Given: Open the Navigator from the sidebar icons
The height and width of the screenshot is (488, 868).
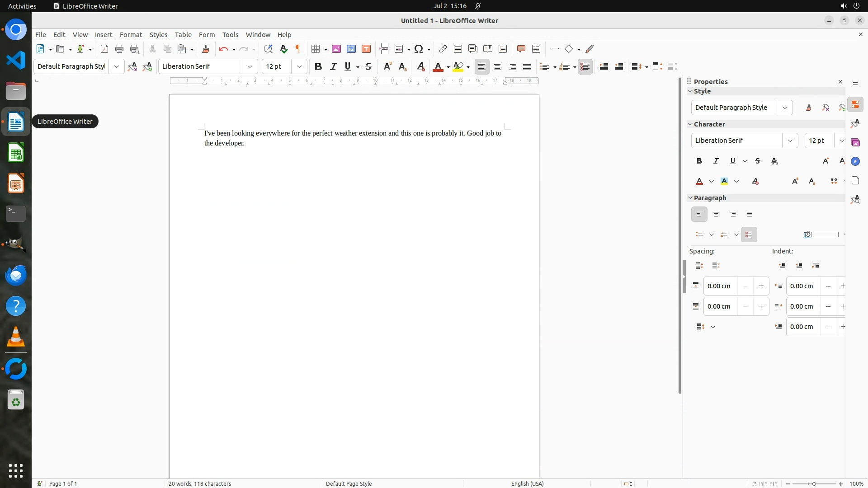Looking at the screenshot, I should [855, 161].
